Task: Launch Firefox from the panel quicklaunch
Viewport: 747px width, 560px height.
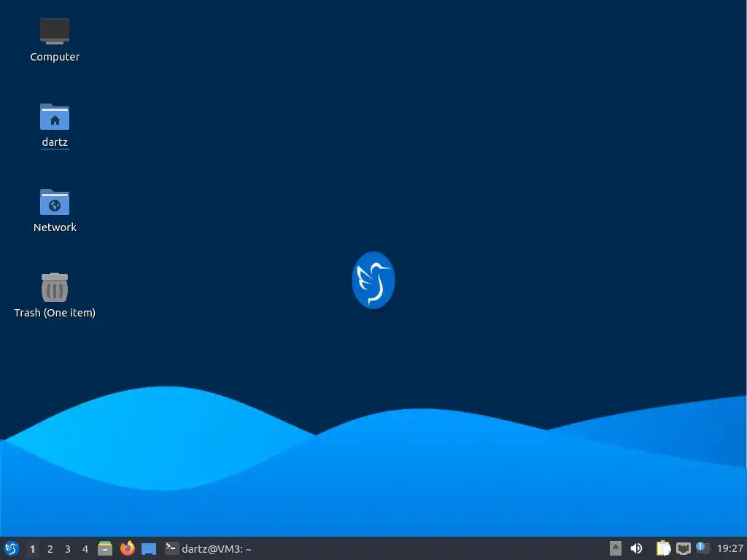Action: pos(127,548)
